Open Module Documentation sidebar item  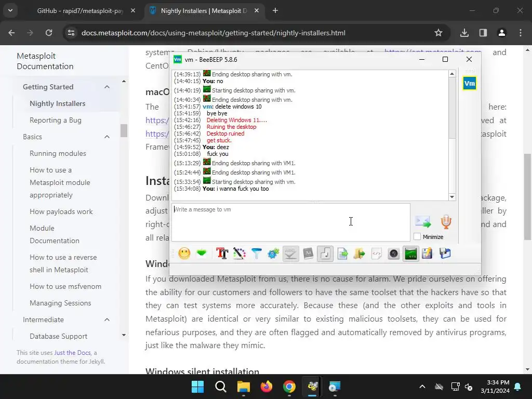click(54, 234)
